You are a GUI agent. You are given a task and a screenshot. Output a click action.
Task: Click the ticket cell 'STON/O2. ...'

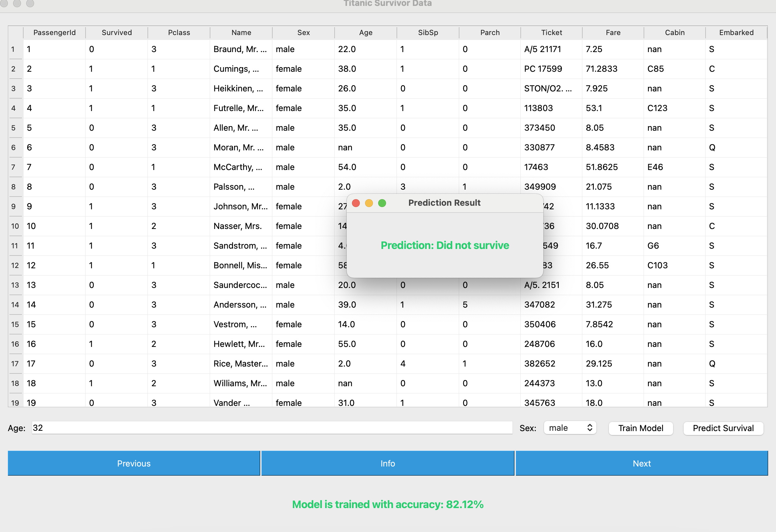coord(552,89)
